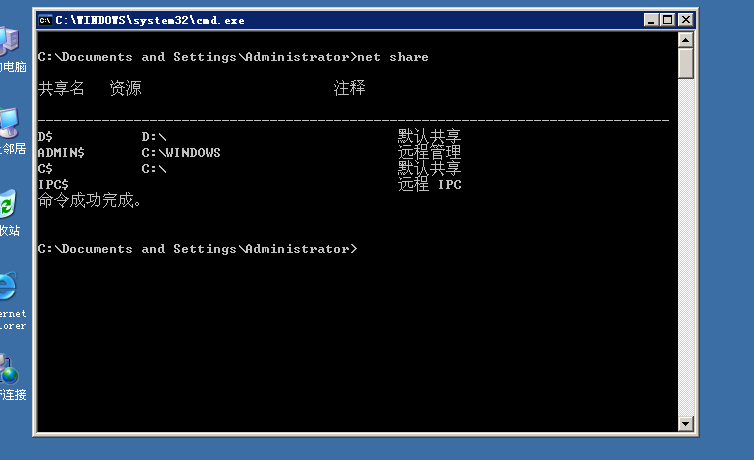Click the 默认共享 remark in D$ row
The image size is (754, 460).
[429, 137]
